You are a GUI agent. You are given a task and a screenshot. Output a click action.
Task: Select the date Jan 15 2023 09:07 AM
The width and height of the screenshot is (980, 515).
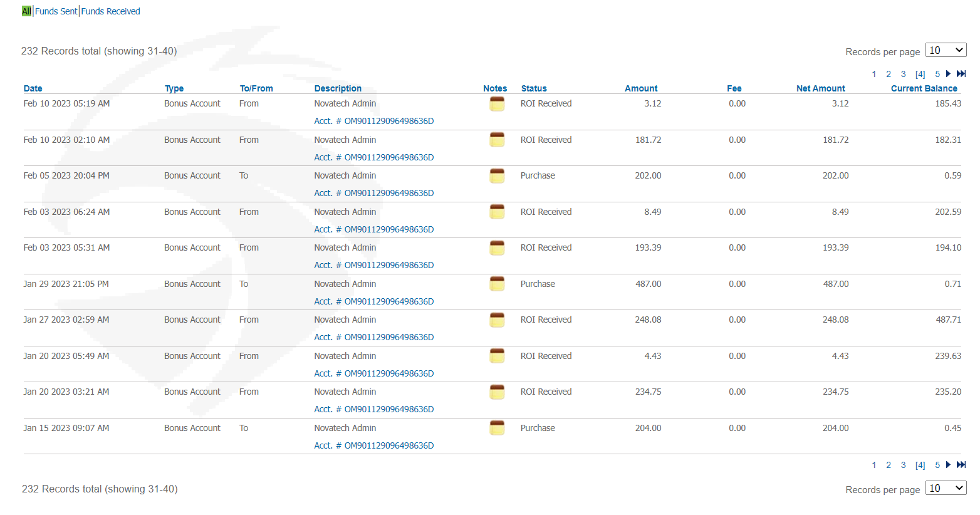66,428
